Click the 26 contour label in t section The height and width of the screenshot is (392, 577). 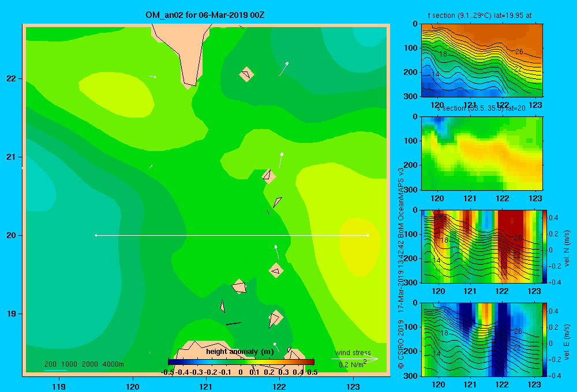coord(519,52)
